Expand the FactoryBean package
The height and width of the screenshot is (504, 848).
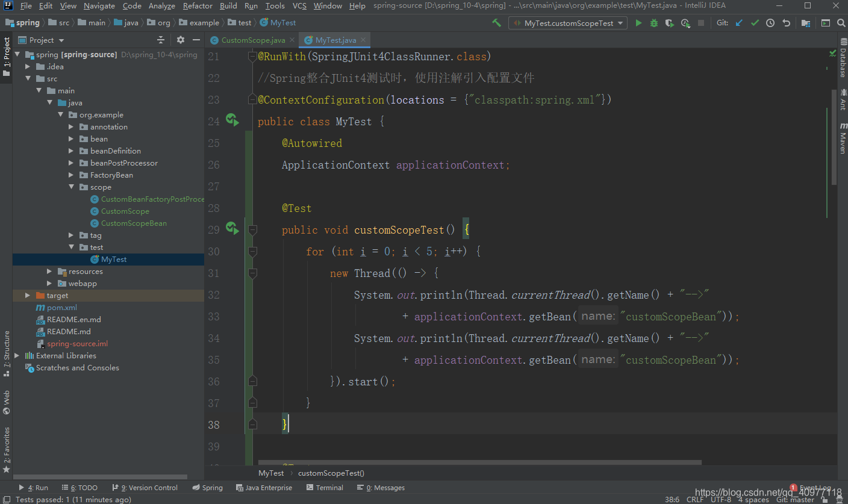(x=71, y=175)
